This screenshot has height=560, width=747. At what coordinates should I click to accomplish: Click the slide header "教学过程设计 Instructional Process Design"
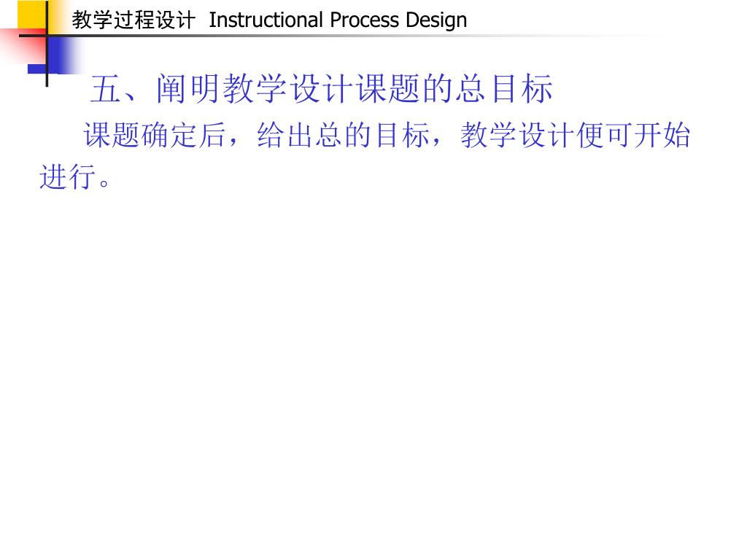269,20
